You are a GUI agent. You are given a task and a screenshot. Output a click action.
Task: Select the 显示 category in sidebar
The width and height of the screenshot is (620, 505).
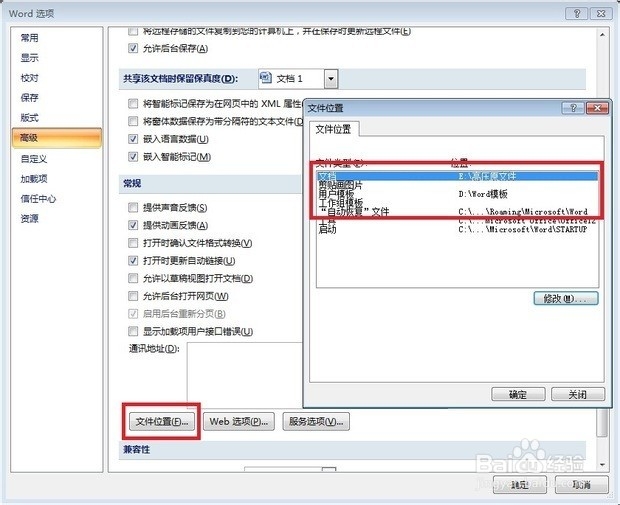pos(30,58)
